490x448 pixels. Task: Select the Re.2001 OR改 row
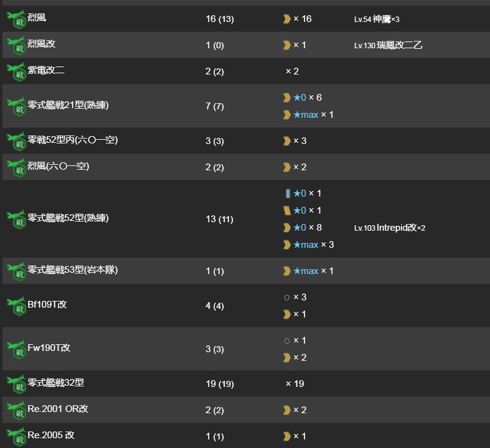click(246, 410)
